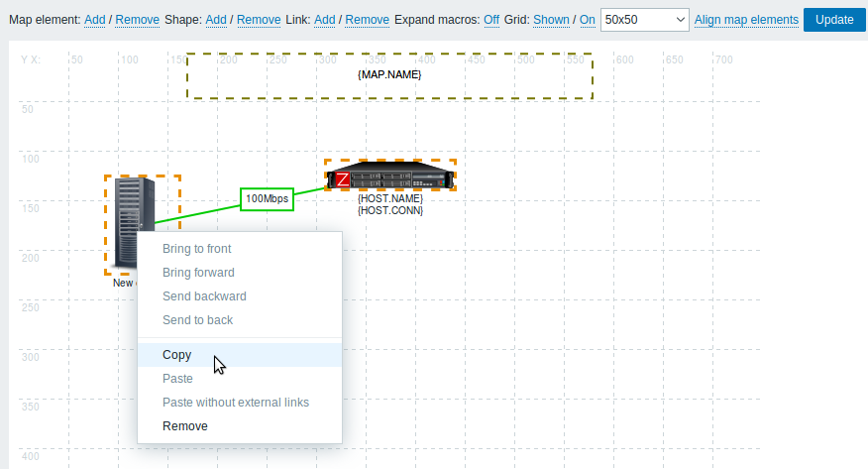Click Add next to Map element

click(95, 20)
